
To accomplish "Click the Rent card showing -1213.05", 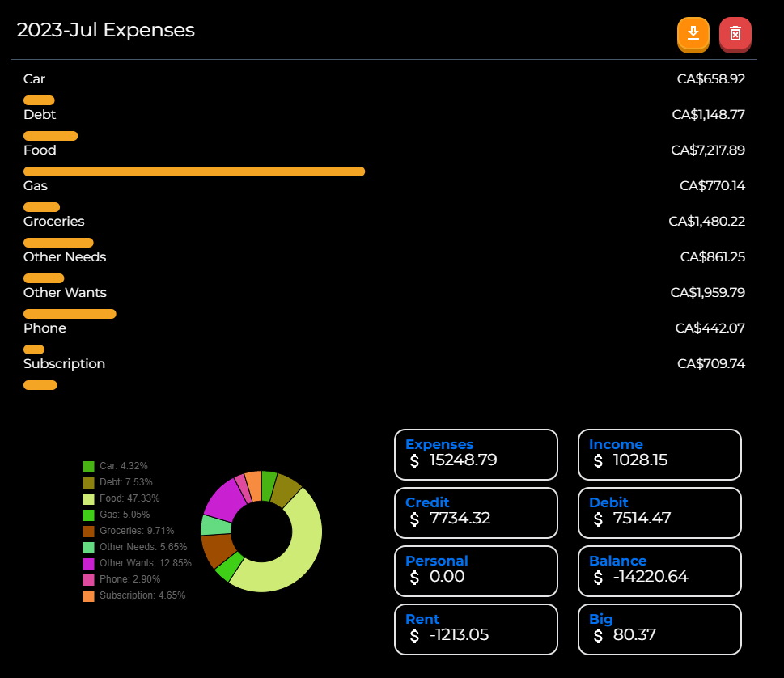I will 476,629.
